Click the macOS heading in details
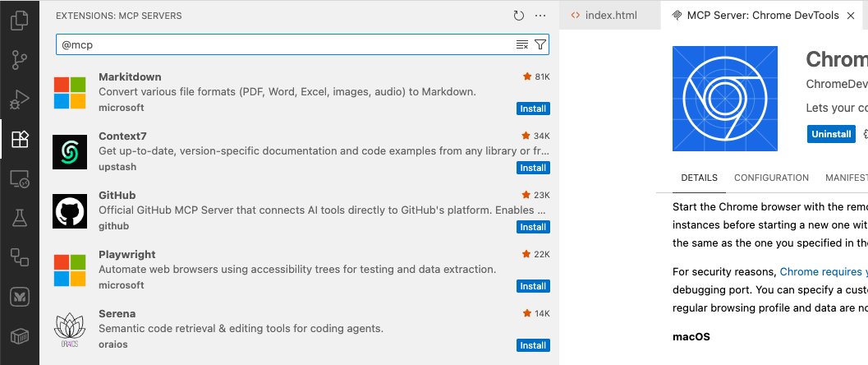This screenshot has height=365, width=868. (691, 337)
